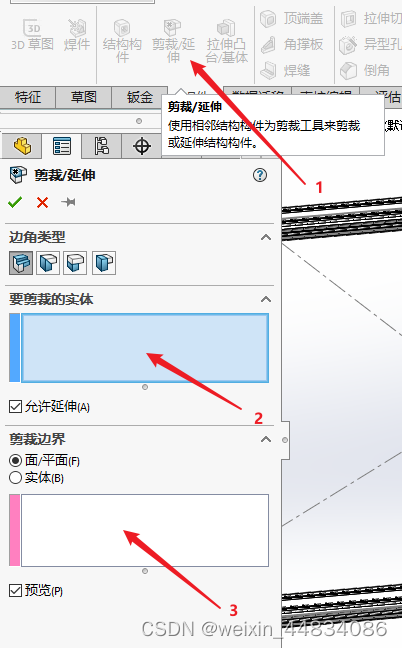Screen dimensions: 402x648
Task: Click the green checkmark to confirm
Action: point(15,202)
